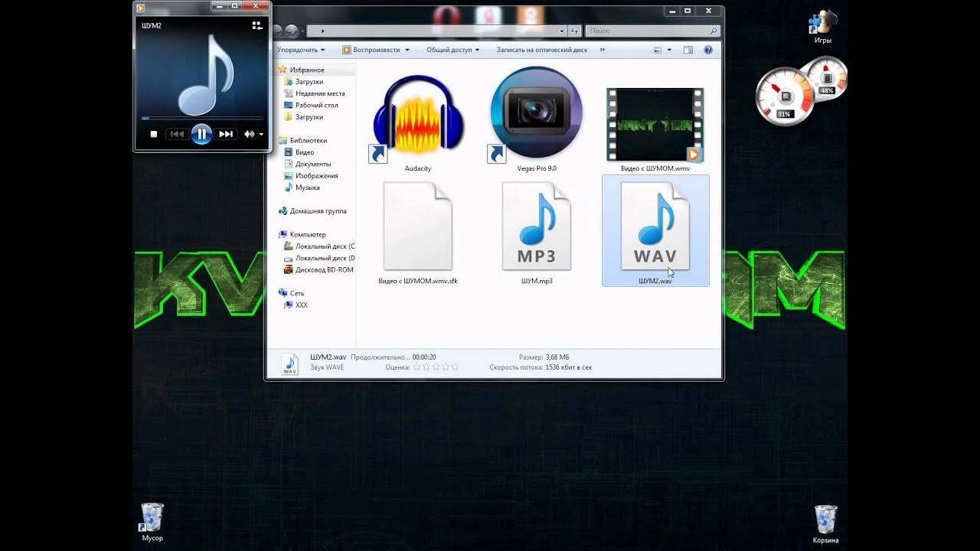Skip to next track in media player

tap(226, 134)
